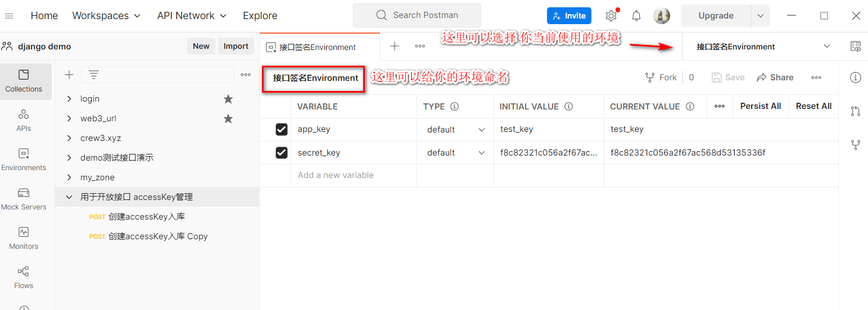
Task: Open notifications bell icon
Action: [636, 16]
